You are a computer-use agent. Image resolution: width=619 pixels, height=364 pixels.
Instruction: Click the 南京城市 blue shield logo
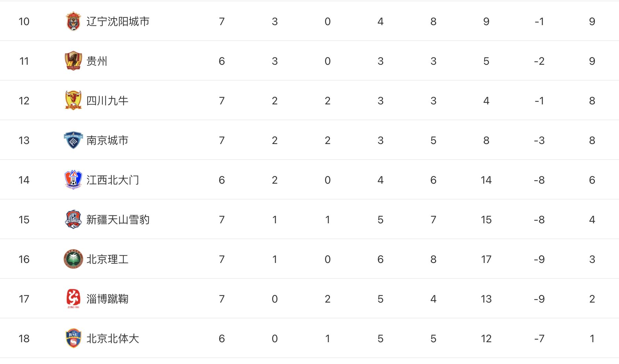pyautogui.click(x=73, y=140)
